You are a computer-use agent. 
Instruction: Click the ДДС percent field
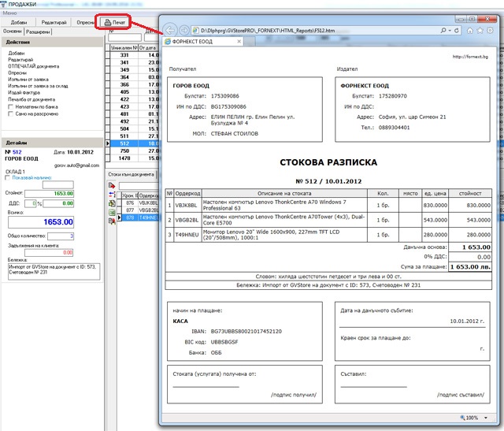point(31,203)
